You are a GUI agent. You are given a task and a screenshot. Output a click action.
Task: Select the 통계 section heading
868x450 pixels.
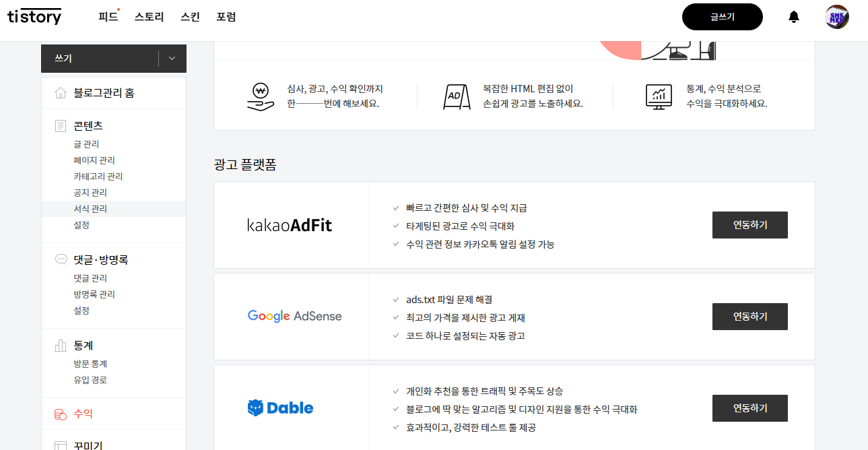(84, 346)
